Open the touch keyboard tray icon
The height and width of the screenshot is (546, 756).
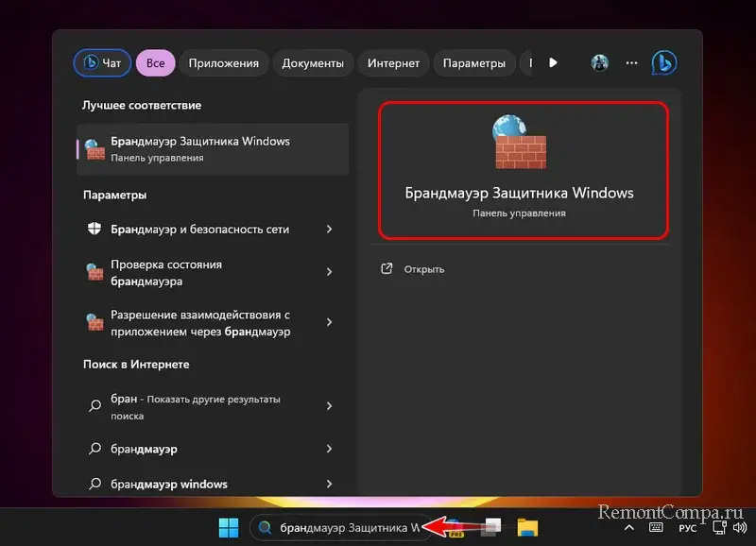point(656,527)
